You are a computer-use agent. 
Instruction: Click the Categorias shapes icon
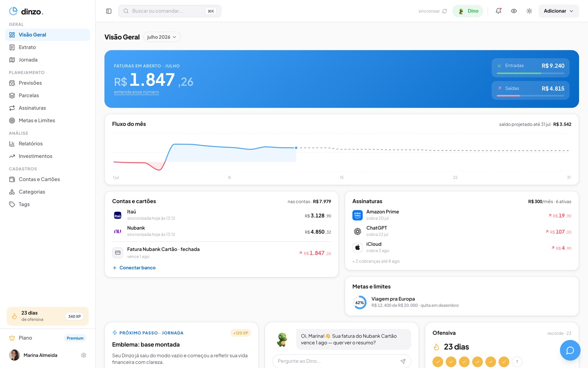click(x=12, y=192)
